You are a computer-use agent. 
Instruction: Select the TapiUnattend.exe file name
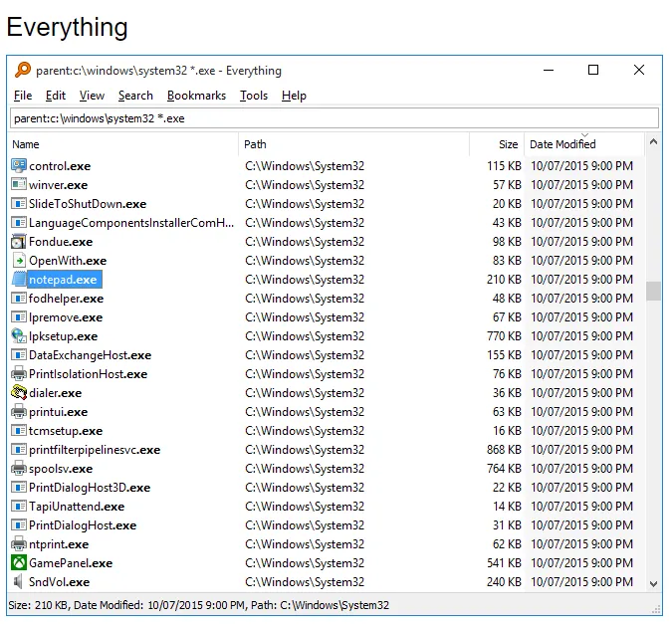(77, 507)
